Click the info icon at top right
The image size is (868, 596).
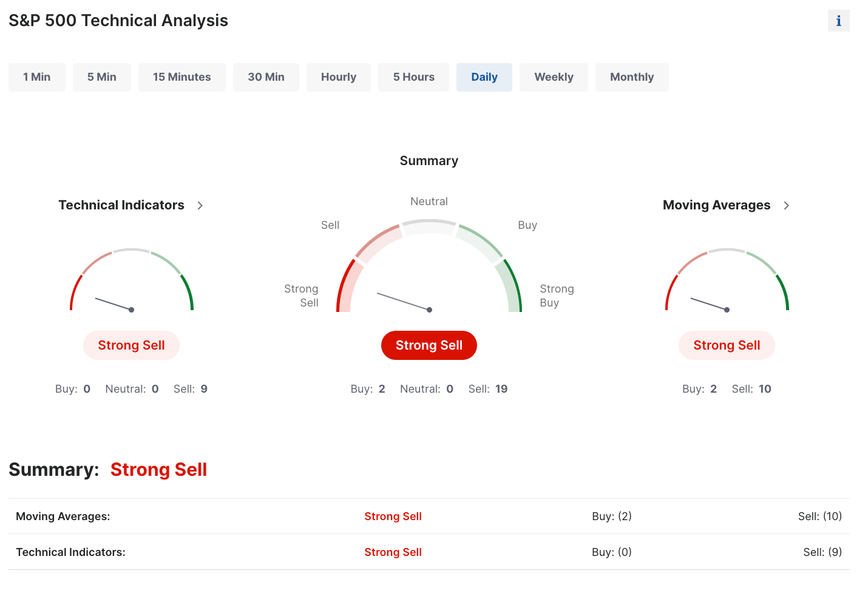pyautogui.click(x=838, y=21)
